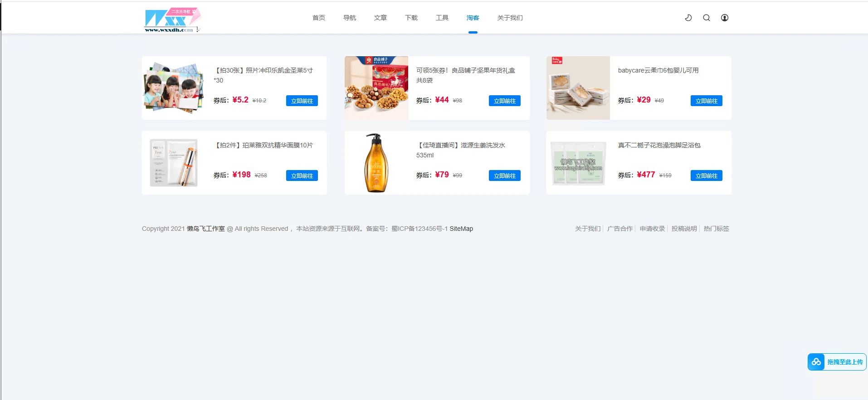The image size is (868, 400).
Task: Open the 导航 menu item
Action: point(350,18)
